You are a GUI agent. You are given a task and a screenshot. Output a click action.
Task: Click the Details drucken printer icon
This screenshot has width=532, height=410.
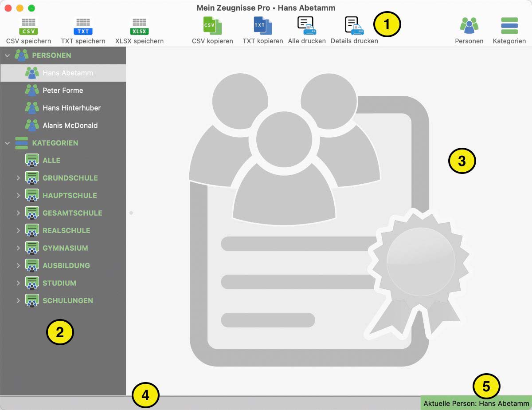pyautogui.click(x=354, y=26)
